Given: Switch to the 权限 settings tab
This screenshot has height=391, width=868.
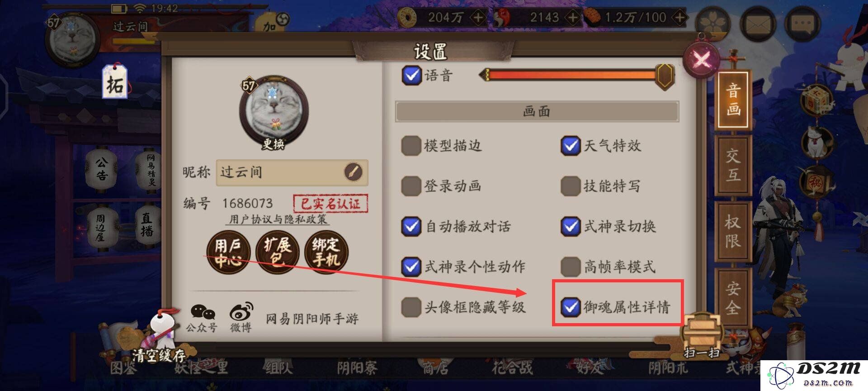Looking at the screenshot, I should click(733, 231).
